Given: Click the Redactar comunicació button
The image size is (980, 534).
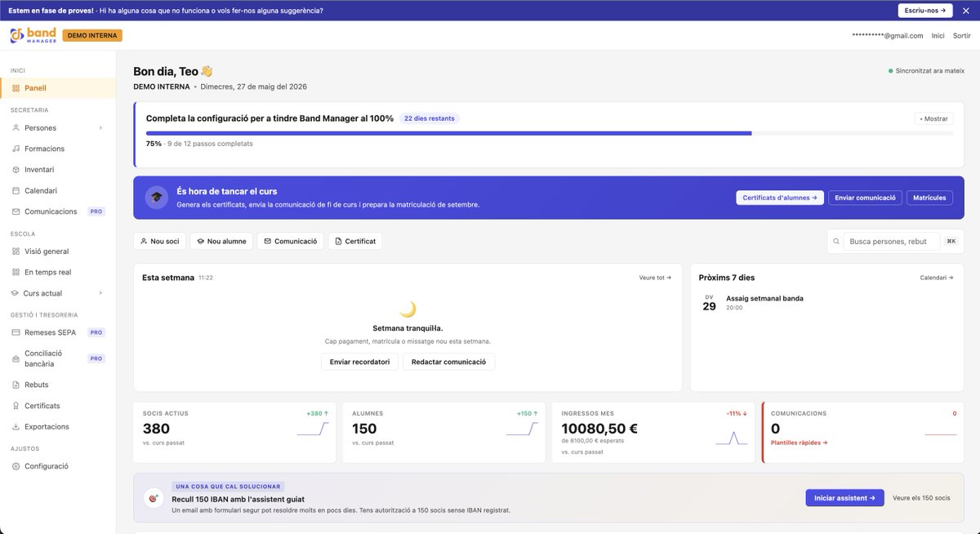Looking at the screenshot, I should [x=448, y=362].
